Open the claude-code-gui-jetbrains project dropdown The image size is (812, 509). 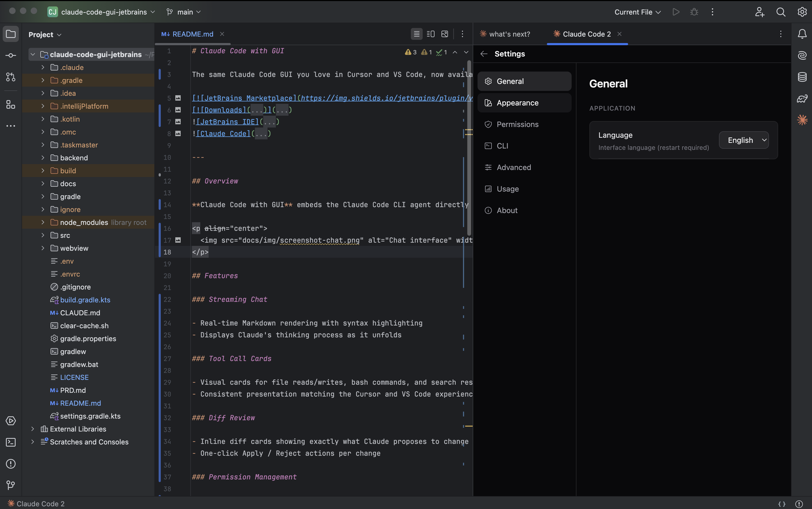point(101,12)
